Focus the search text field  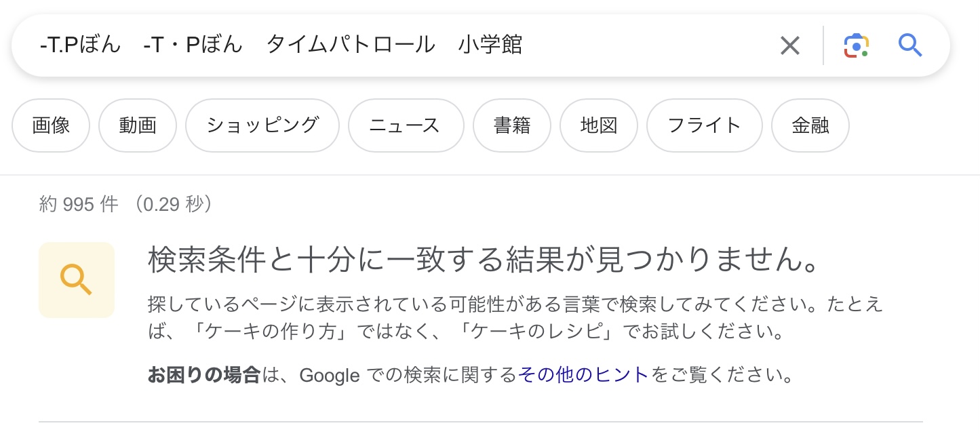pos(400,45)
